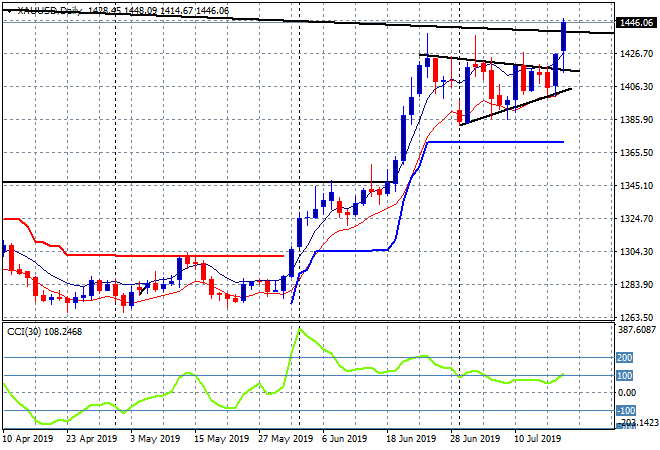Click price scale value 1365.50
The width and height of the screenshot is (660, 450).
tap(636, 152)
